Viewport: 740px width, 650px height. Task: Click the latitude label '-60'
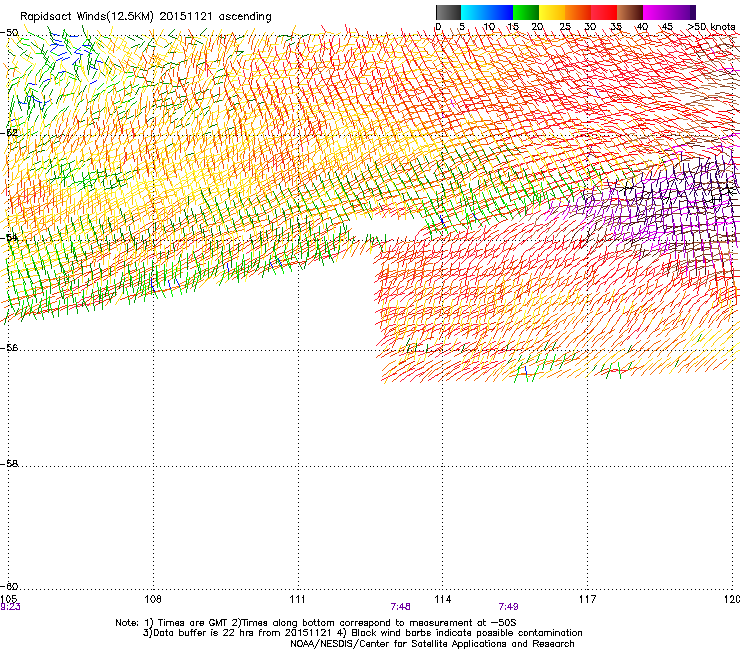[9, 586]
